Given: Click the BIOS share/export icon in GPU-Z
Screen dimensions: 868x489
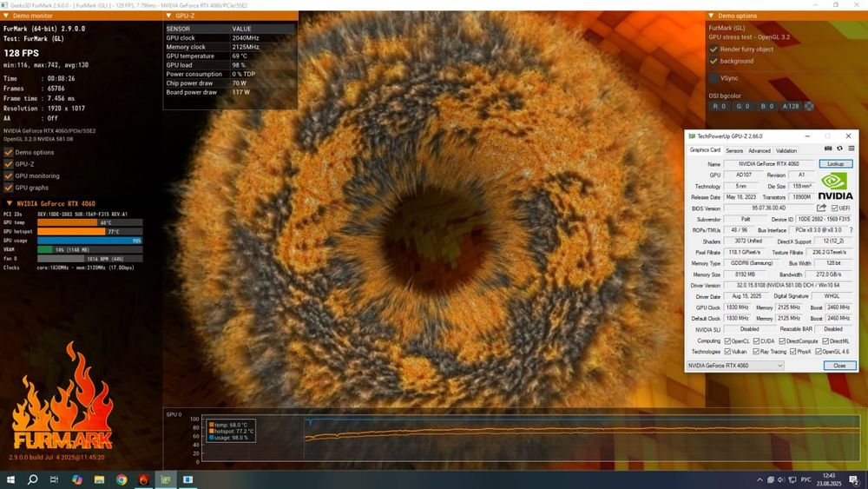Looking at the screenshot, I should tap(821, 208).
